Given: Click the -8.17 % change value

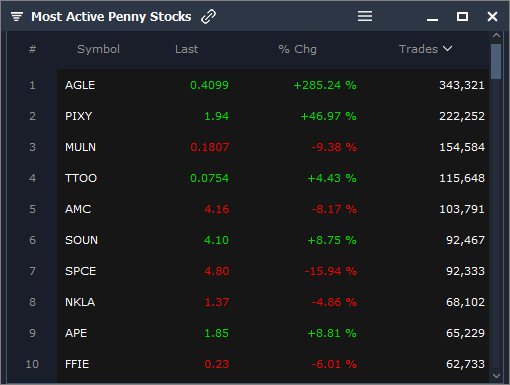Looking at the screenshot, I should click(334, 209).
